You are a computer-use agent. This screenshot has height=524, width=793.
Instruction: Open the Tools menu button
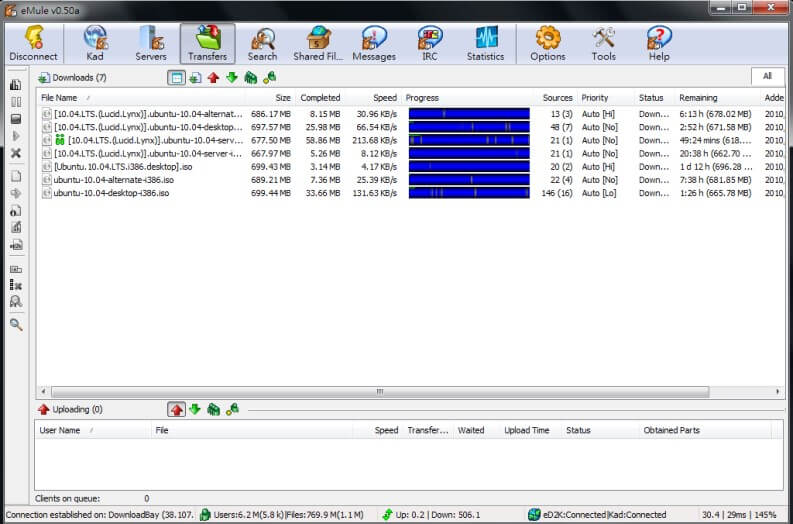click(604, 43)
